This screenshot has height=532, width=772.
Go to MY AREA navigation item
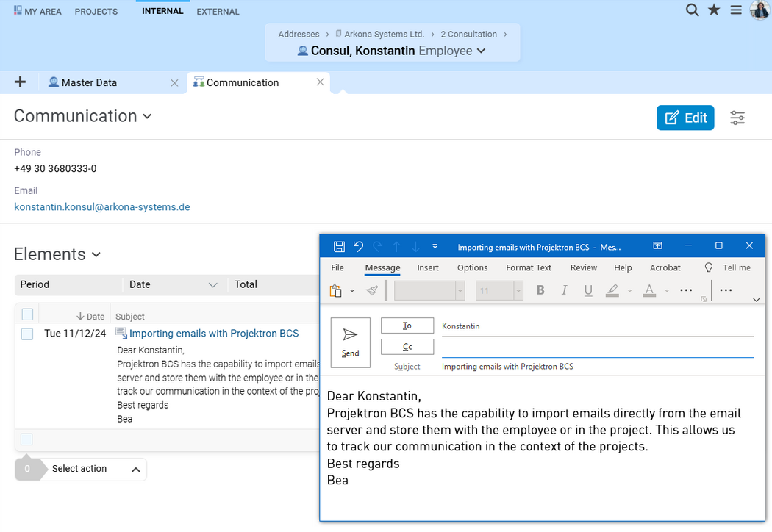(37, 11)
